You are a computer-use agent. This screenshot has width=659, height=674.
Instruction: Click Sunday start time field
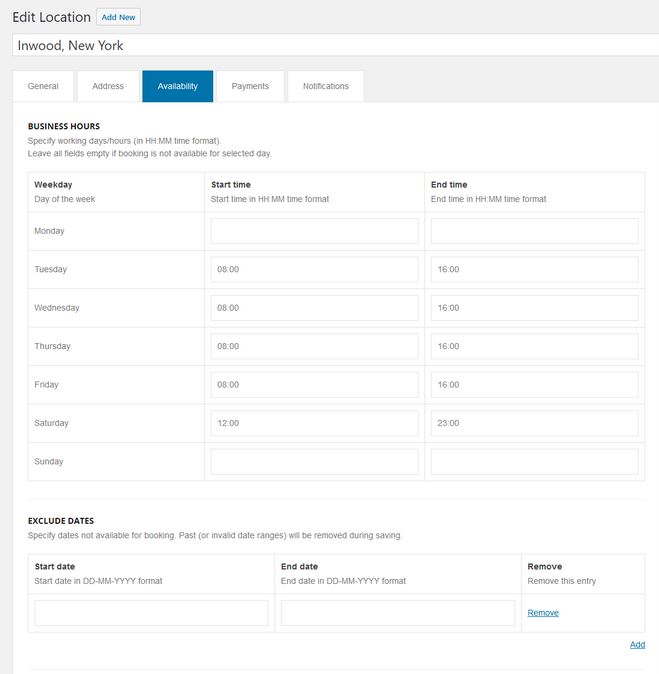coord(314,462)
